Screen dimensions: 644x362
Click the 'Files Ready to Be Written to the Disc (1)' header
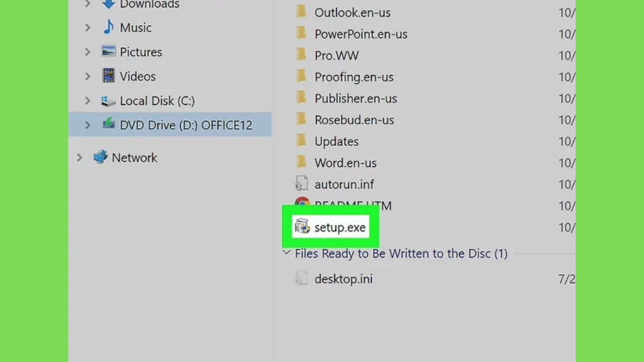[x=401, y=254]
